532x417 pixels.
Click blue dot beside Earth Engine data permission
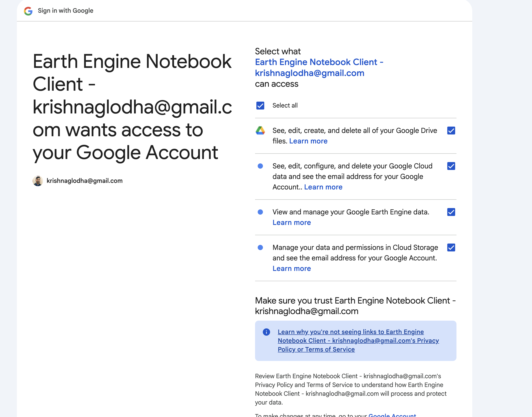(260, 212)
